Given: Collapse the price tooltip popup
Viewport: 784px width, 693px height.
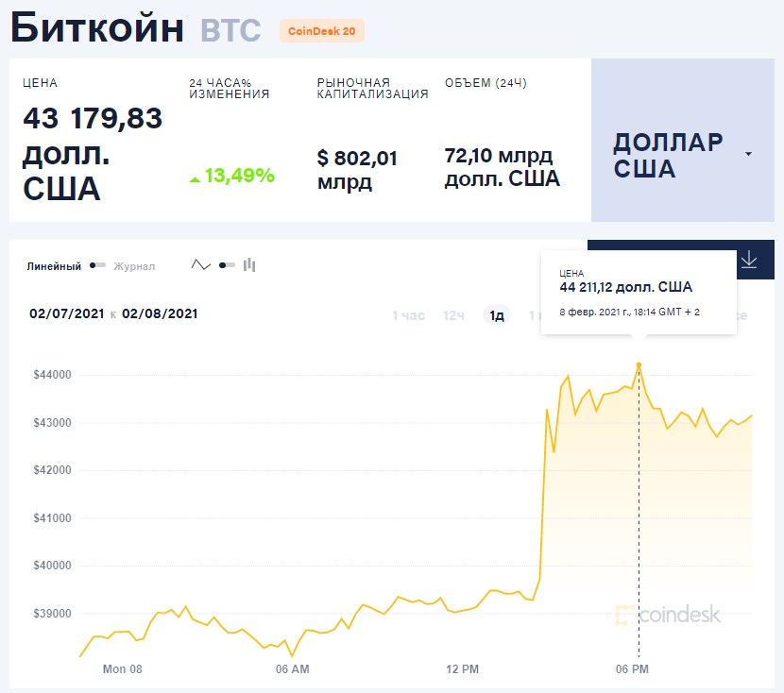Looking at the screenshot, I should coord(638,290).
